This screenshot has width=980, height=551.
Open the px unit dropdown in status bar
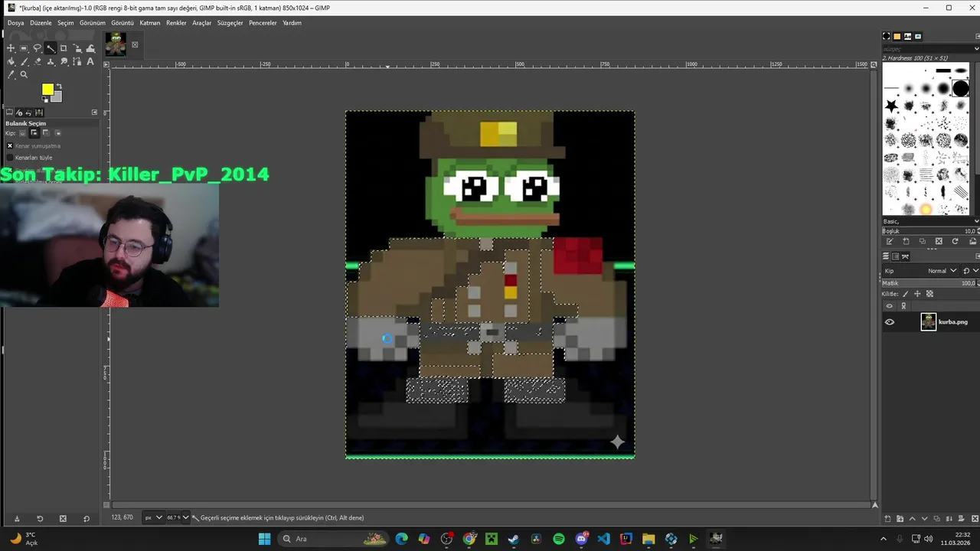click(x=154, y=517)
